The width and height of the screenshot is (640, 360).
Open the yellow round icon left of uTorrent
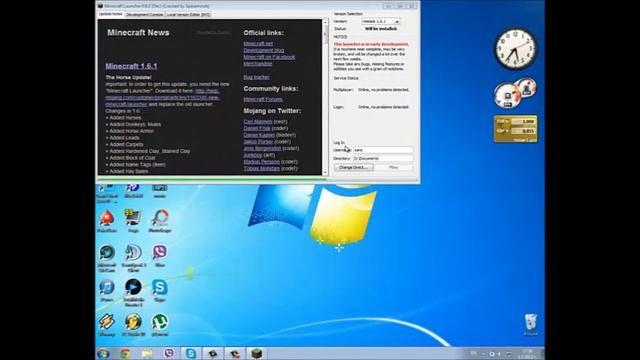133,322
